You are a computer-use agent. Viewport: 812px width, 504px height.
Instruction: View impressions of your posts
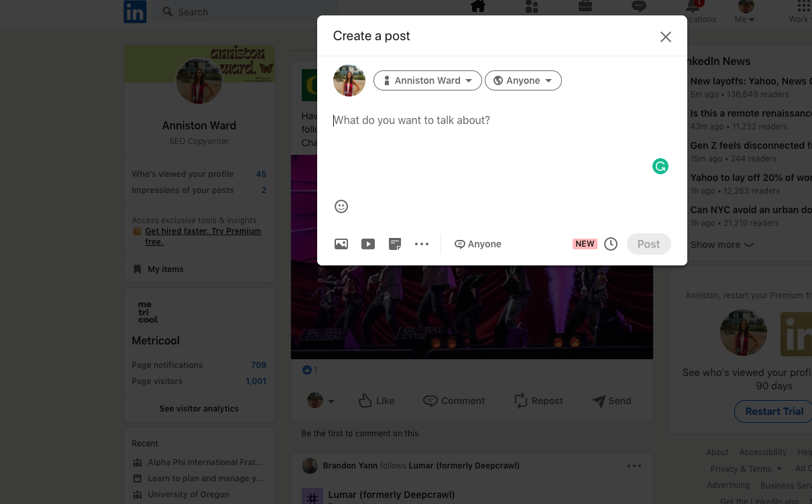[x=199, y=190]
